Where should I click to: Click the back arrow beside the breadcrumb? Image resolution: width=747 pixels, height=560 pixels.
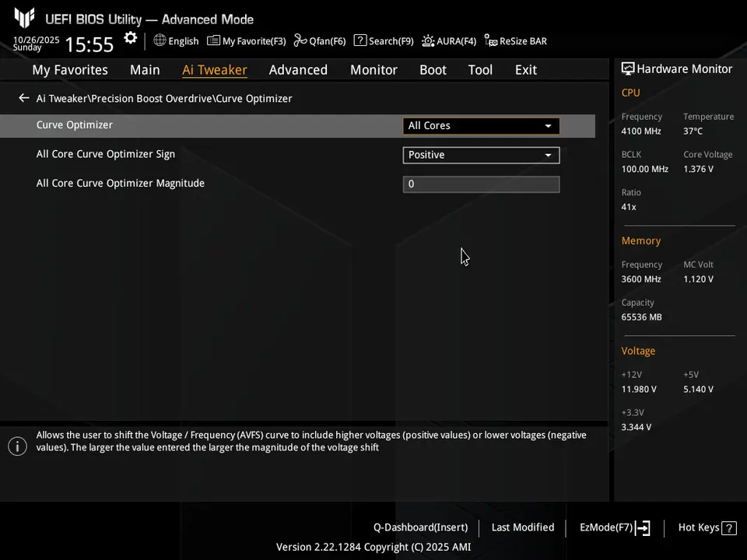coord(24,98)
